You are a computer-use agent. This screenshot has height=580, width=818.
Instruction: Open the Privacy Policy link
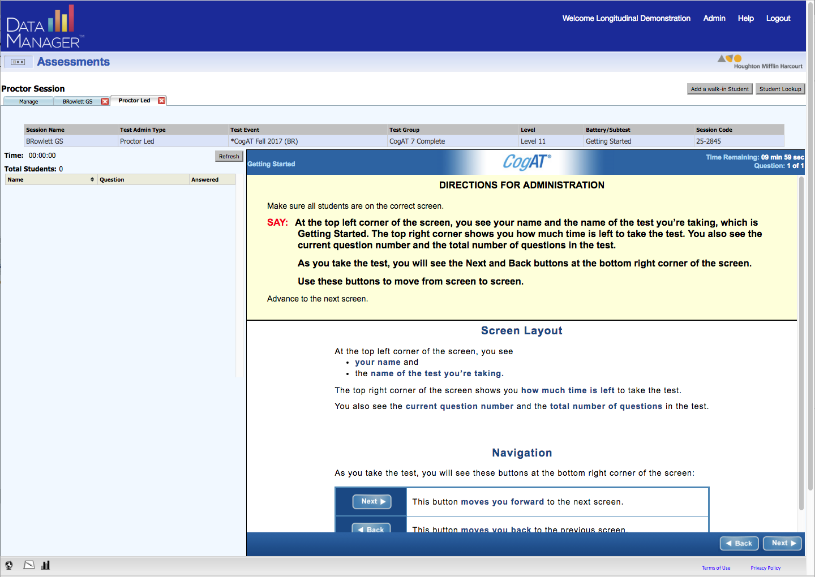767,570
